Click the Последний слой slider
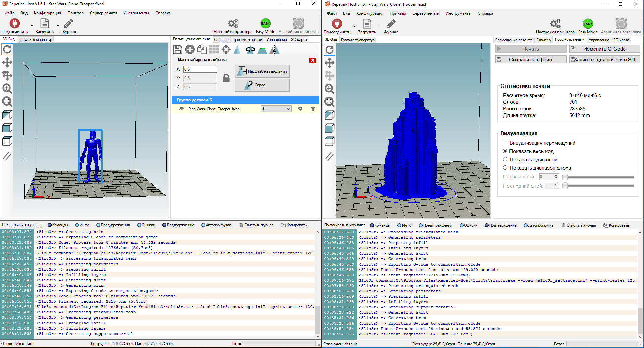Image resolution: width=644 pixels, height=348 pixels. tap(598, 185)
